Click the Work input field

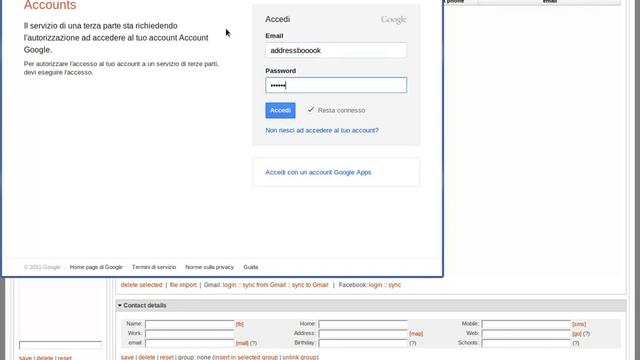point(190,333)
